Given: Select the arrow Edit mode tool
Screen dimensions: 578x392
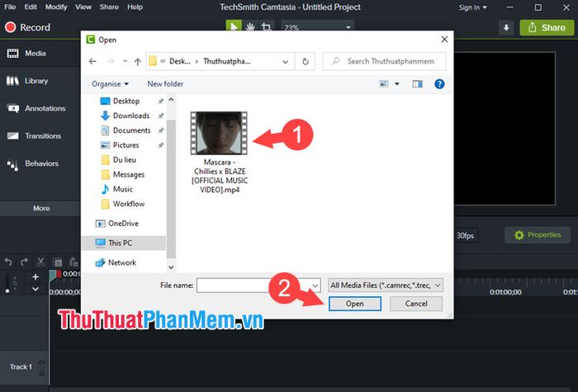Looking at the screenshot, I should point(234,26).
